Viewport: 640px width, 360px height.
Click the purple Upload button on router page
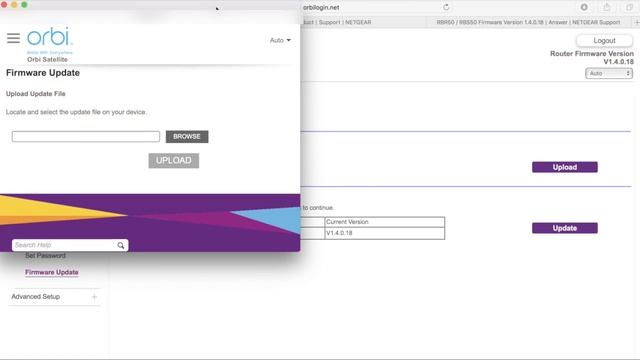(565, 167)
